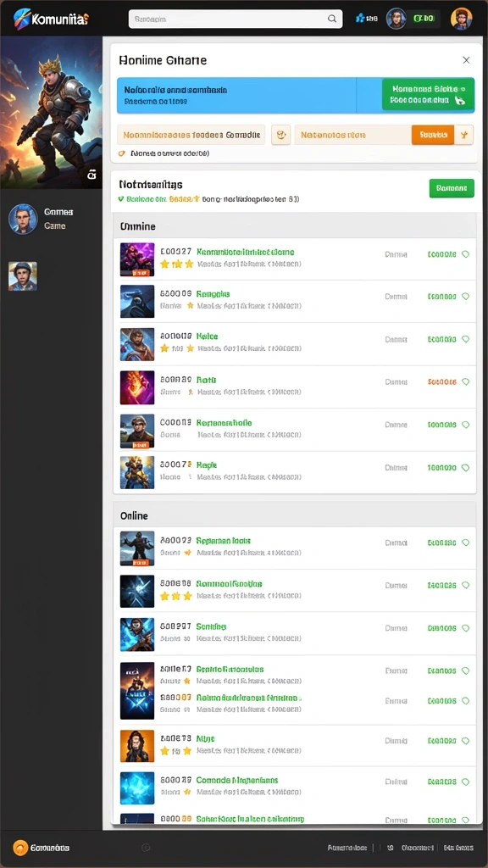This screenshot has width=488, height=868.
Task: Toggle the heart icon on first Omnine row
Action: pos(465,254)
